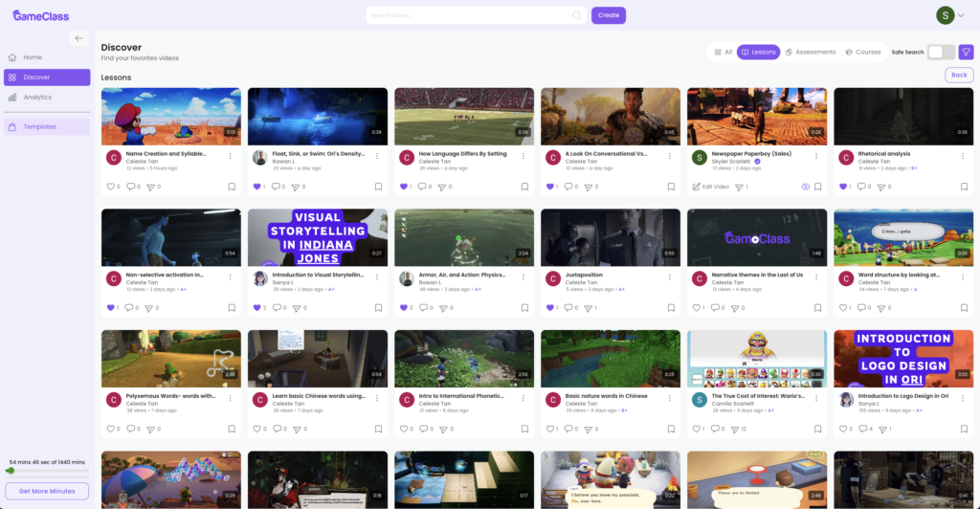The width and height of the screenshot is (980, 509).
Task: Bookmark Intro to International Phonetic video
Action: point(524,429)
